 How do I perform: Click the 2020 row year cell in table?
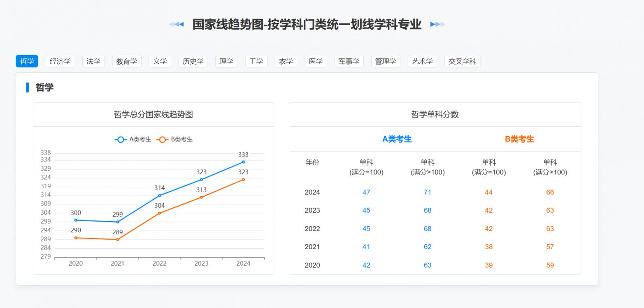click(x=312, y=266)
